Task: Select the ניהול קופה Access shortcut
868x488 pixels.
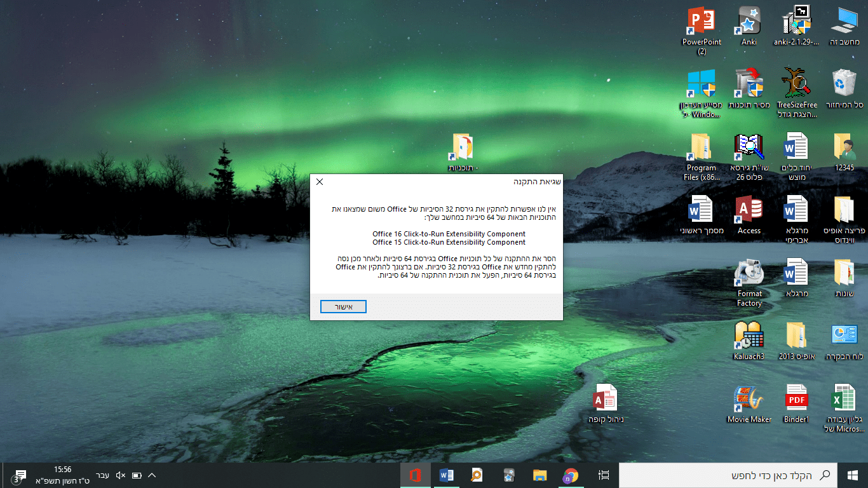Action: click(x=605, y=404)
